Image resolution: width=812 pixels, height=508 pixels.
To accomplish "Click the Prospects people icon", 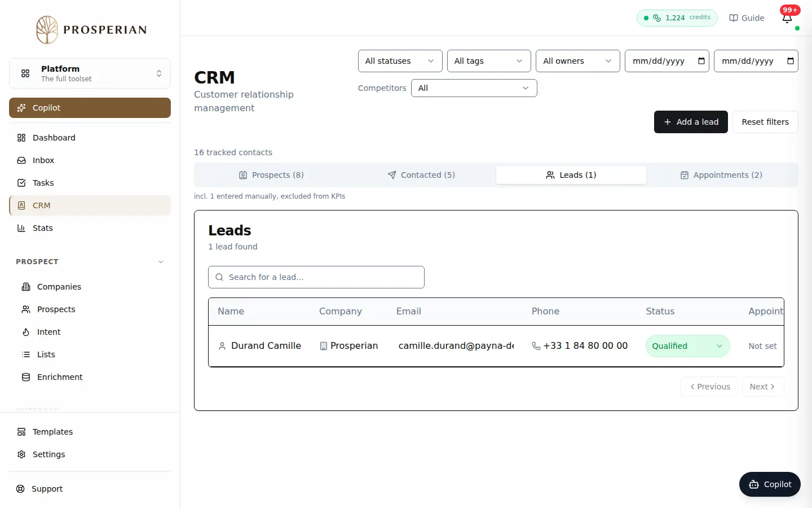I will (26, 309).
